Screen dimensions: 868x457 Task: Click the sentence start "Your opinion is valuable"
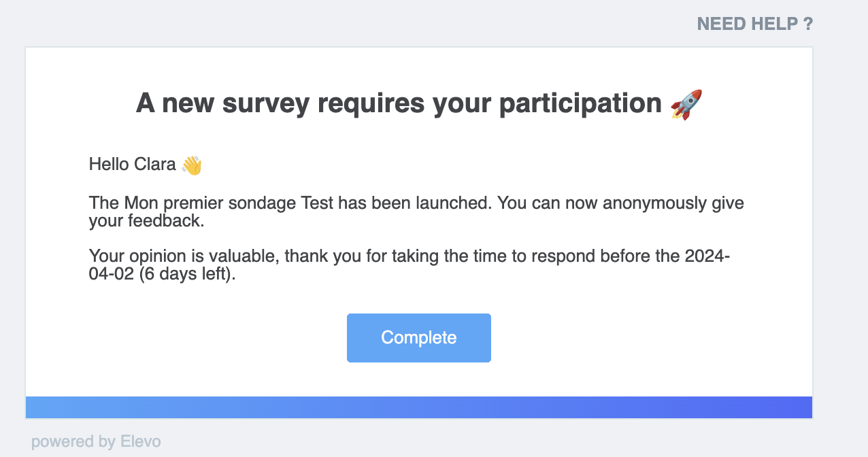pos(184,257)
